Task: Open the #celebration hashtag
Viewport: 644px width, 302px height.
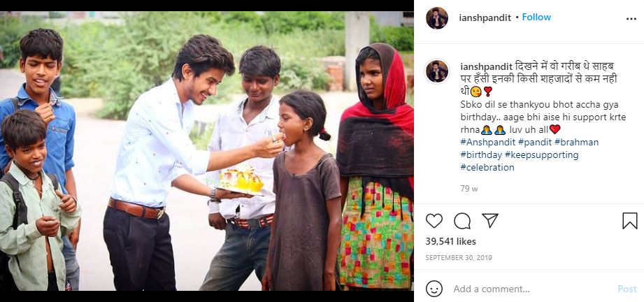Action: click(x=487, y=167)
